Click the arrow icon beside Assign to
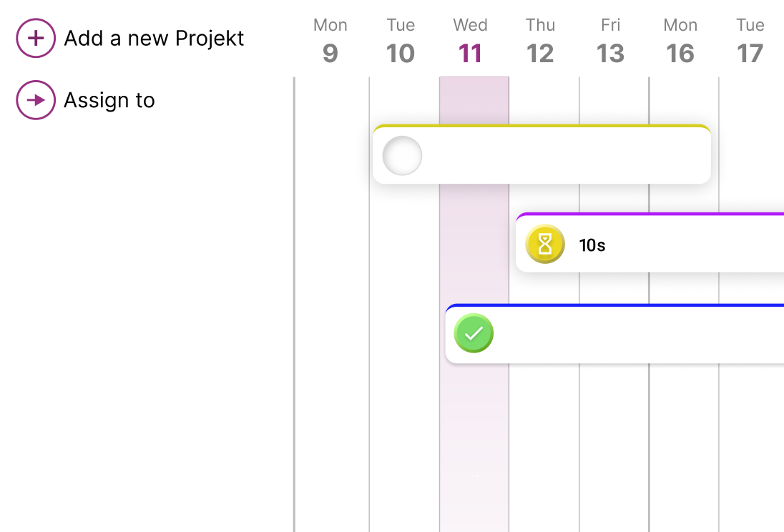The image size is (784, 532). click(36, 100)
